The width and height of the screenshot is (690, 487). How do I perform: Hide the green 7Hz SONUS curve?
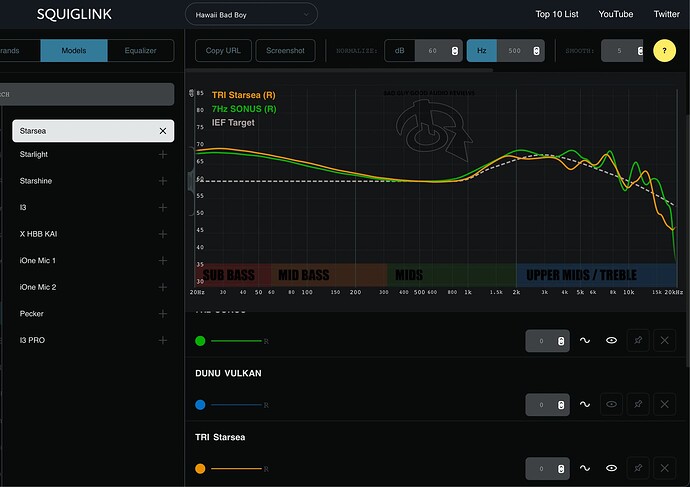point(611,340)
